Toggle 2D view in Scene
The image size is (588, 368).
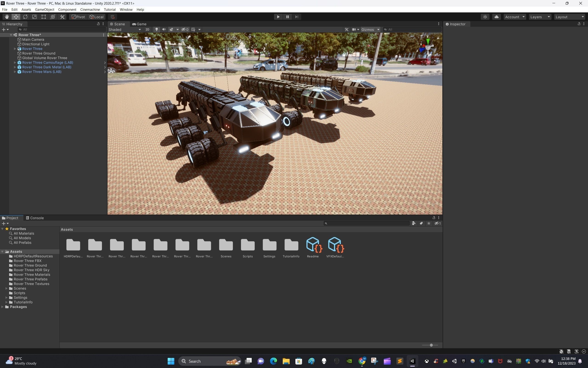pos(147,29)
